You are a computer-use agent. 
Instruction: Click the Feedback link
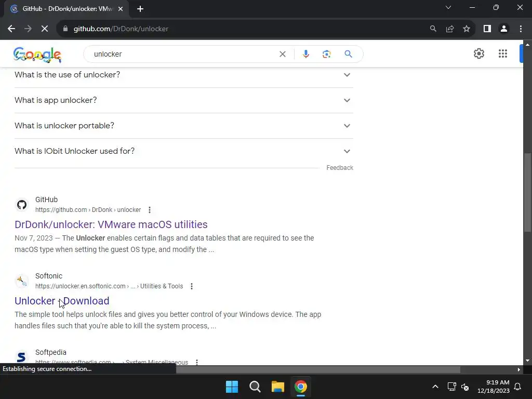(340, 168)
